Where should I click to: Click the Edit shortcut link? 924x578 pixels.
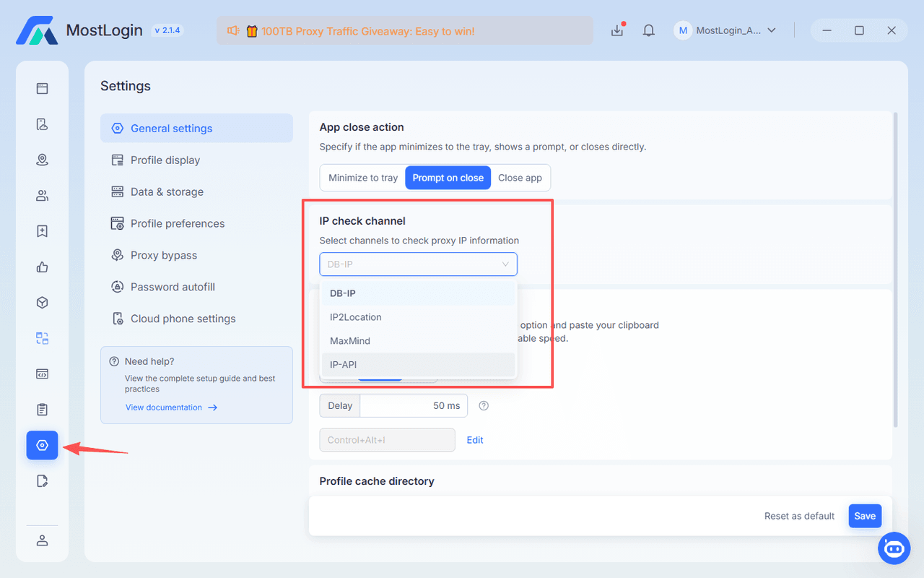pos(475,440)
